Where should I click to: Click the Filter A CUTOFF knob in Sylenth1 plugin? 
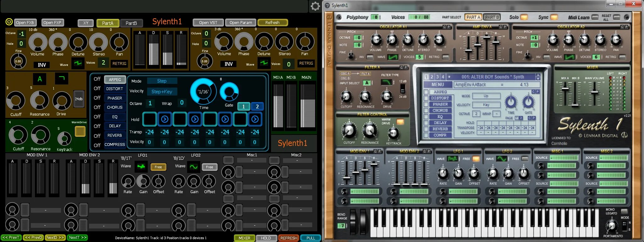(346, 96)
